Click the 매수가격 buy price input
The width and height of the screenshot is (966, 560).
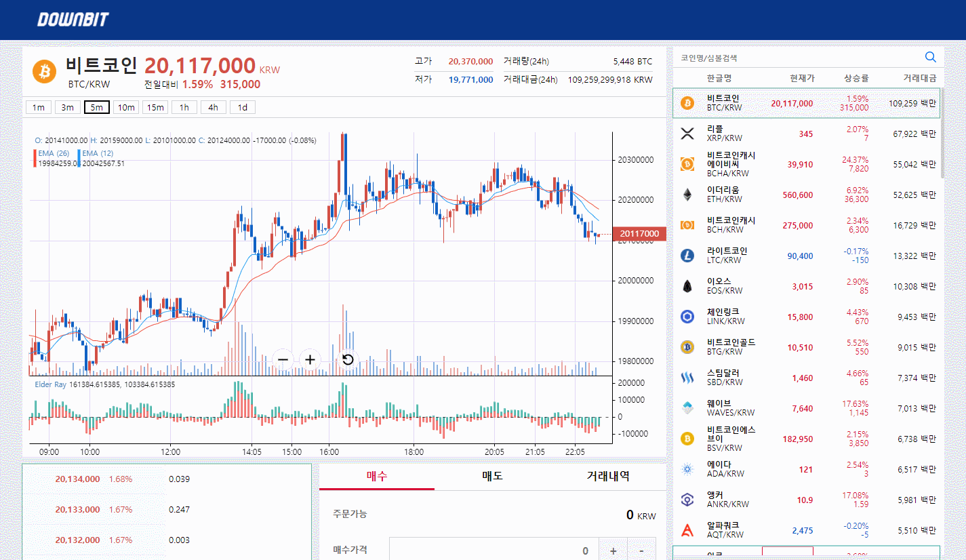pos(494,551)
